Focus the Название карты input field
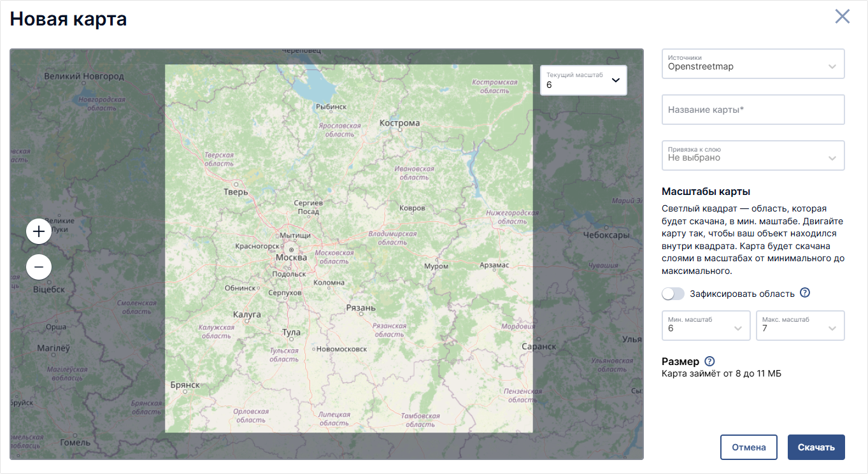Screen dimensions: 868x474 point(753,110)
